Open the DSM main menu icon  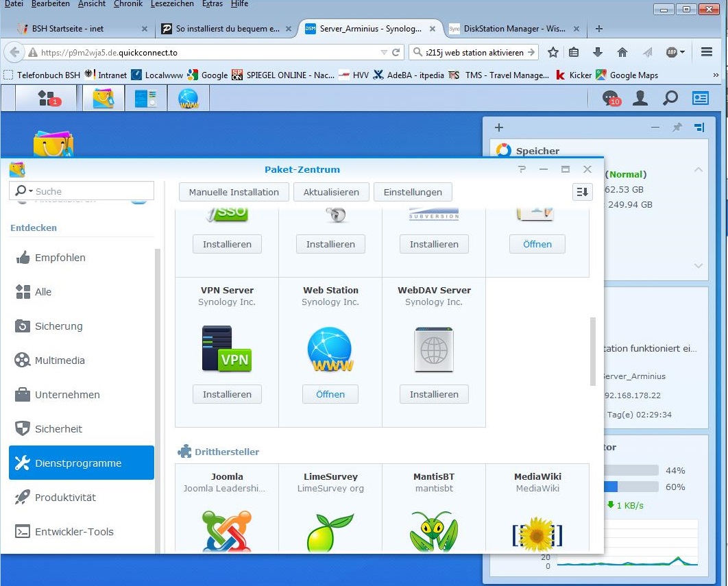click(x=47, y=98)
